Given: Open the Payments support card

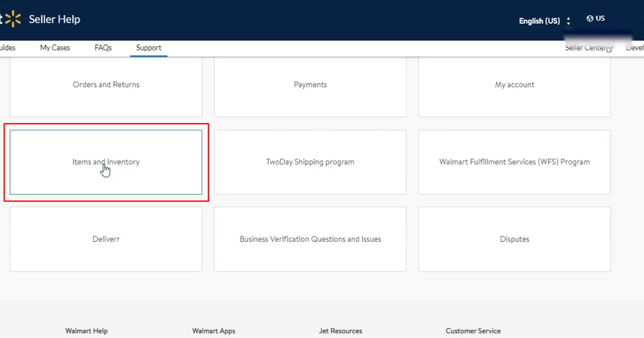Looking at the screenshot, I should click(x=310, y=87).
